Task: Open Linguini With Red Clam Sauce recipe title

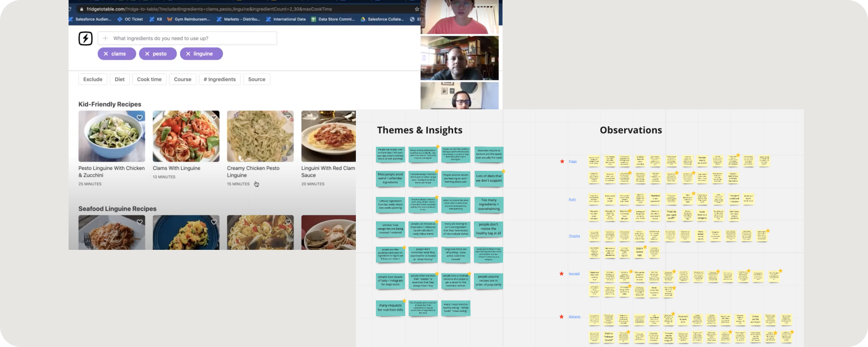Action: tap(328, 172)
